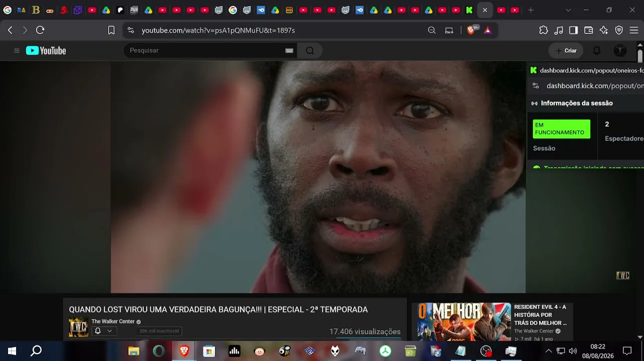Open the Windows Start menu
The width and height of the screenshot is (644, 361).
tap(12, 351)
